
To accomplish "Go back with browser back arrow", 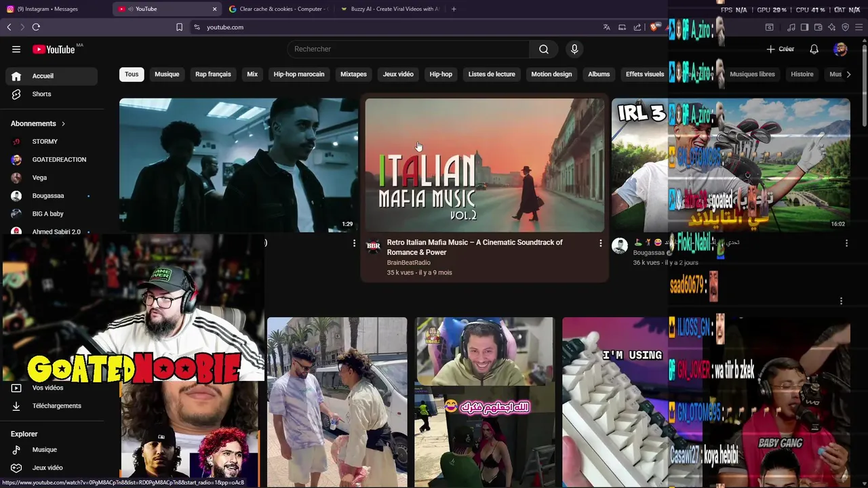I will click(x=9, y=27).
